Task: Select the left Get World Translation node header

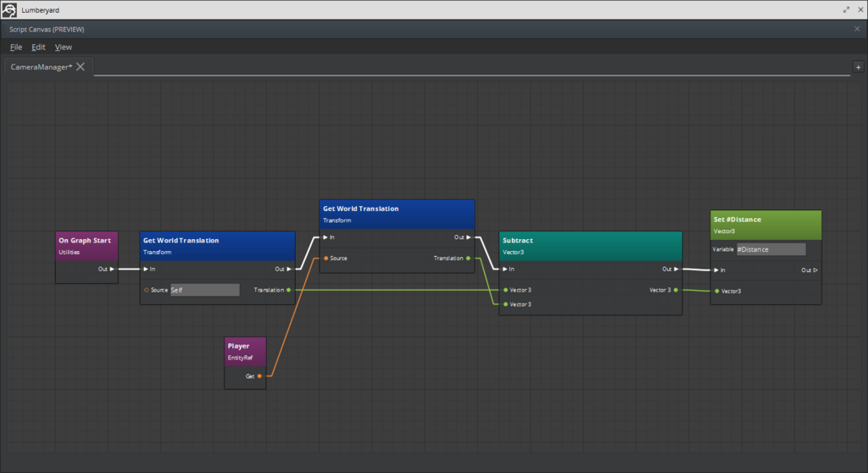Action: tap(218, 246)
